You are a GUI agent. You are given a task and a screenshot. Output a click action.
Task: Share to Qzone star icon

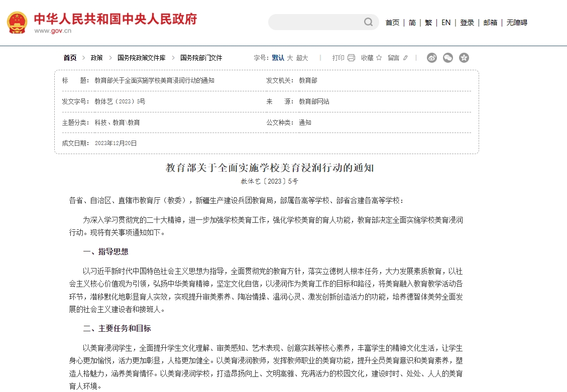click(x=464, y=58)
